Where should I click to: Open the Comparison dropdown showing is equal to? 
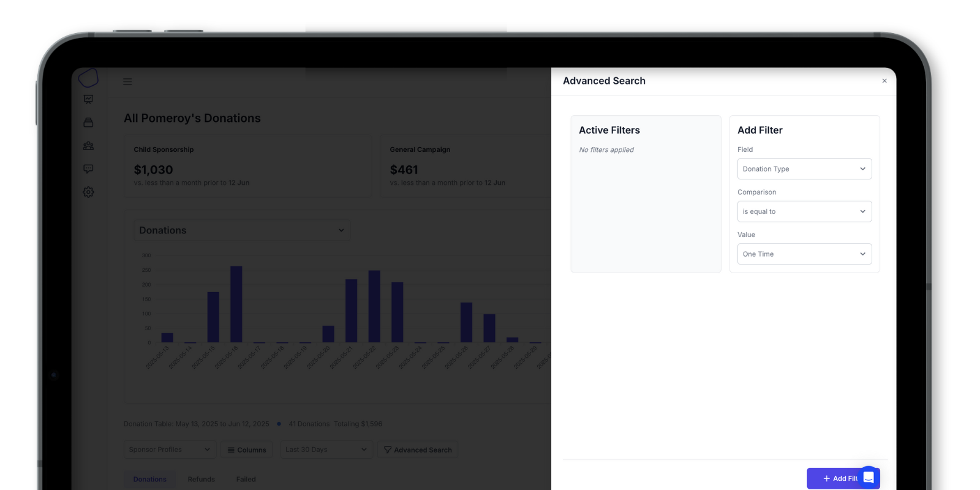tap(804, 211)
